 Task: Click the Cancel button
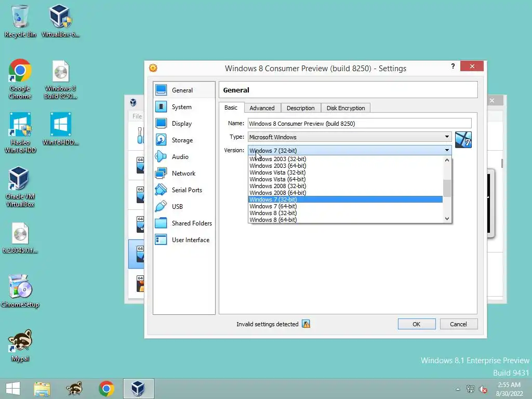click(x=458, y=324)
